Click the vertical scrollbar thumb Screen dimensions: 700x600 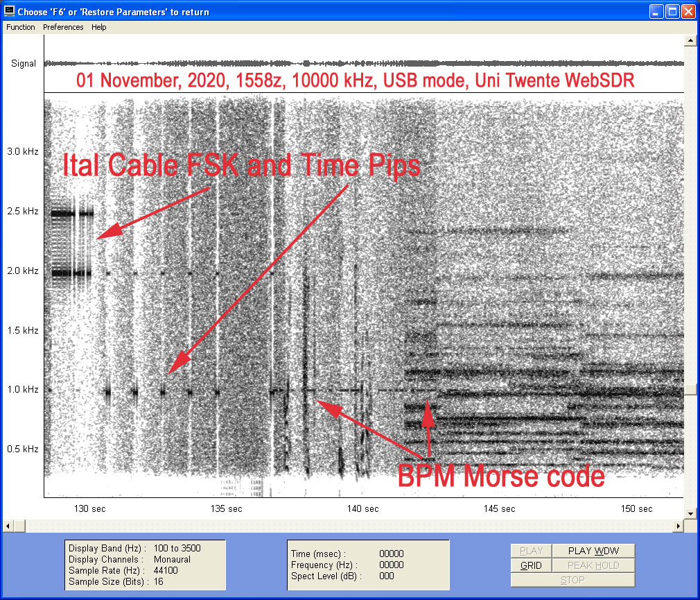point(690,389)
